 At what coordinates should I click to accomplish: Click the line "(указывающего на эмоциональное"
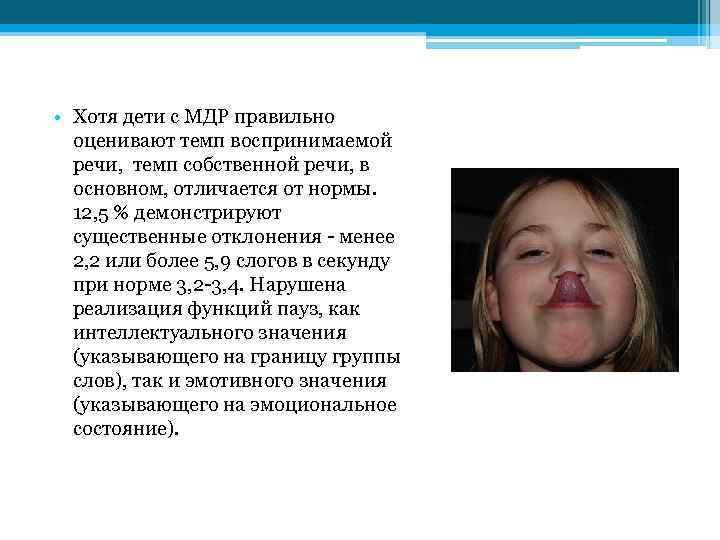click(x=235, y=405)
